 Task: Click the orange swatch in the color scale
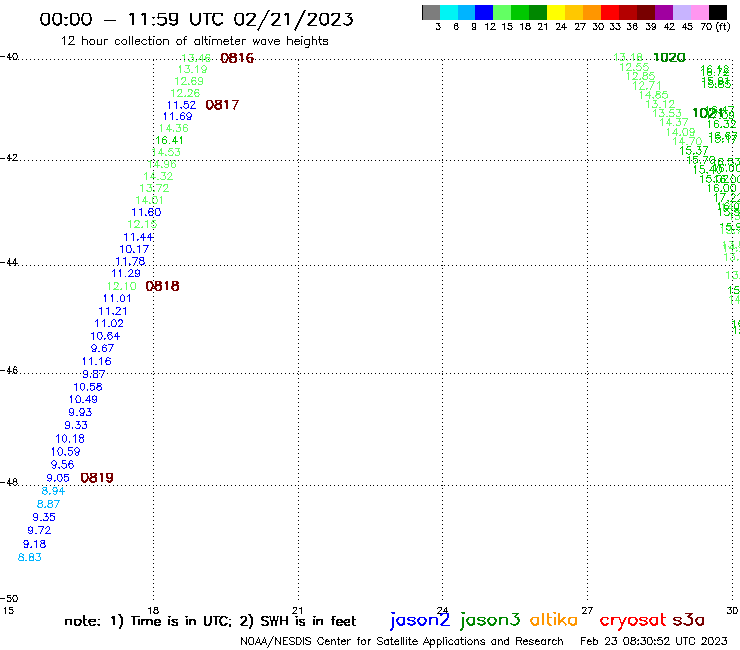tap(592, 12)
